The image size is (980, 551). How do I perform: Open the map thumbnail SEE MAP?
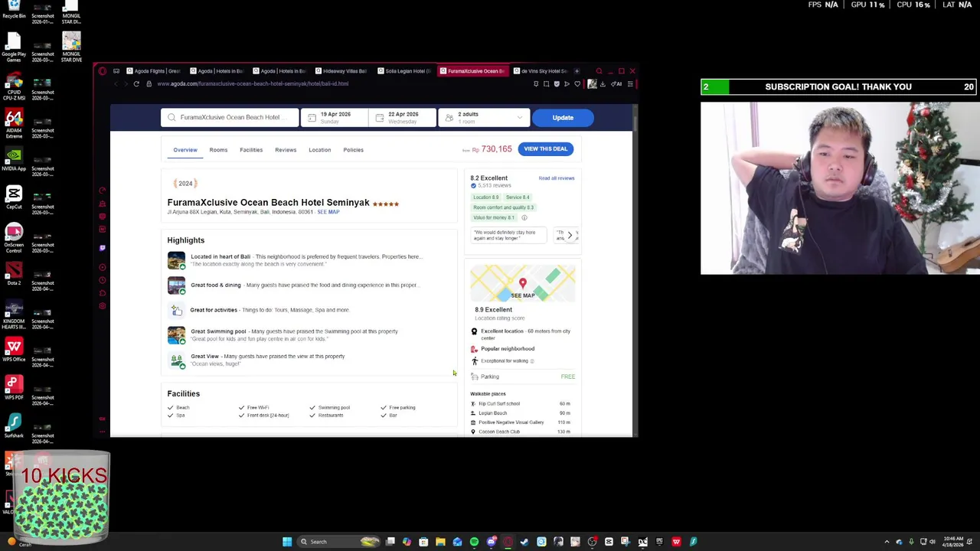tap(523, 284)
